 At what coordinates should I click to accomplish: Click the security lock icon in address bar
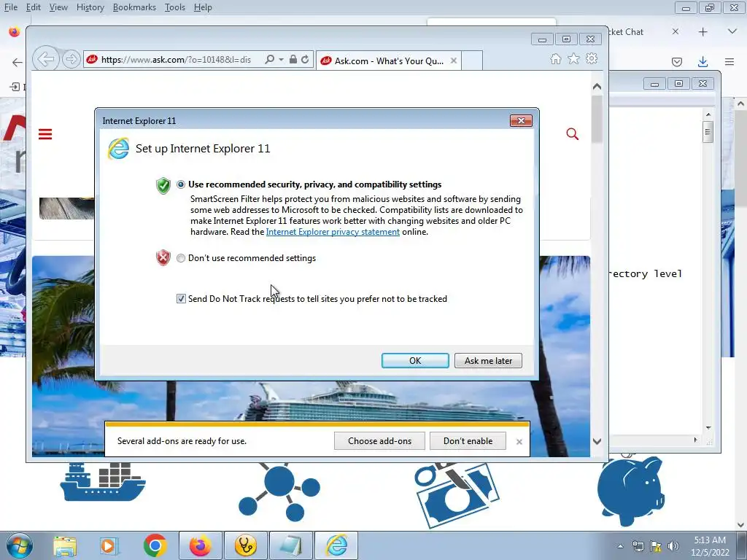pyautogui.click(x=293, y=59)
